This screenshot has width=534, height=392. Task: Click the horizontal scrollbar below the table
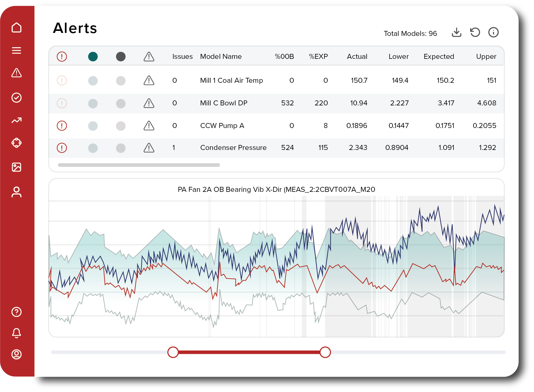click(x=139, y=164)
